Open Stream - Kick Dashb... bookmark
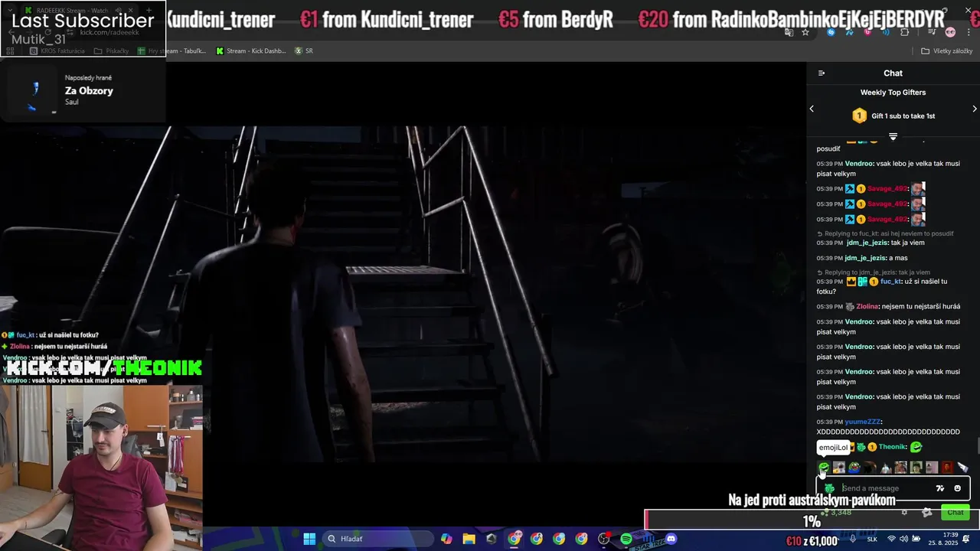This screenshot has height=551, width=980. pos(250,51)
